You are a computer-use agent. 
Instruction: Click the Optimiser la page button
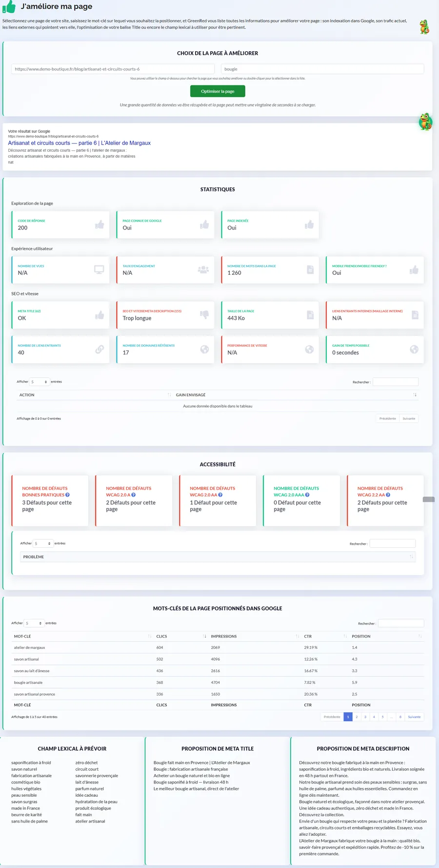[218, 91]
